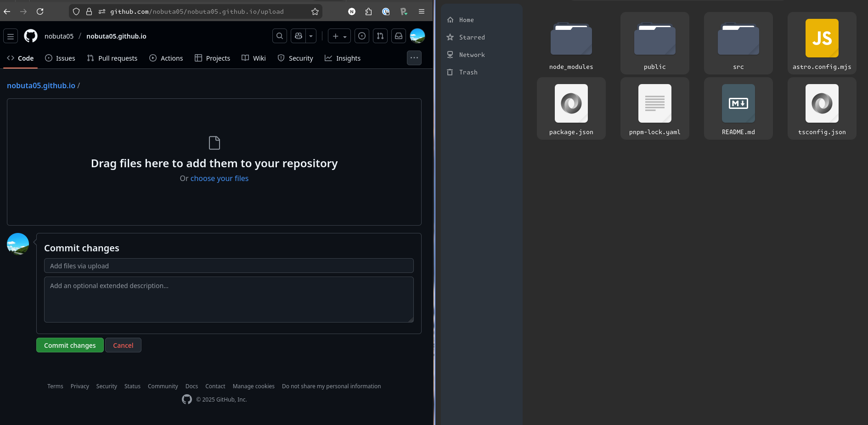Open the Wiki tab

point(259,58)
